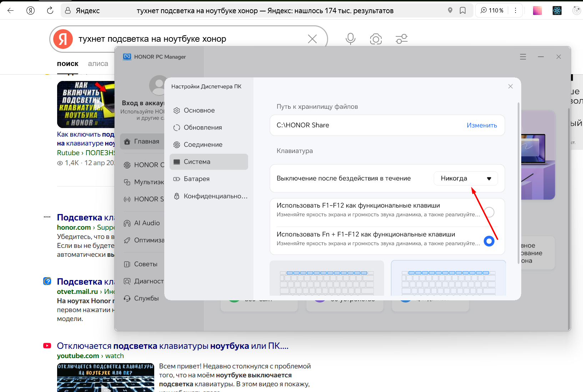Select the 'Система' settings section
Viewport: 583px width, 392px height.
pos(209,162)
